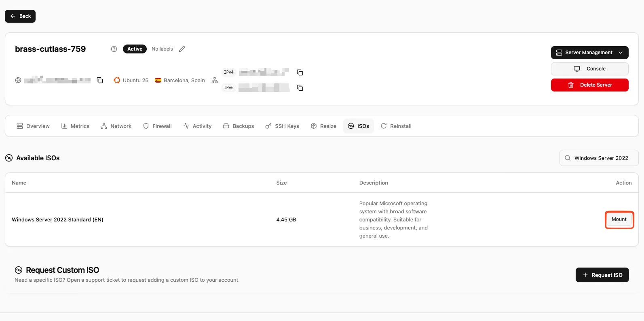Click the network icon beside Barcelona, Spain
Image resolution: width=644 pixels, height=321 pixels.
(x=215, y=80)
